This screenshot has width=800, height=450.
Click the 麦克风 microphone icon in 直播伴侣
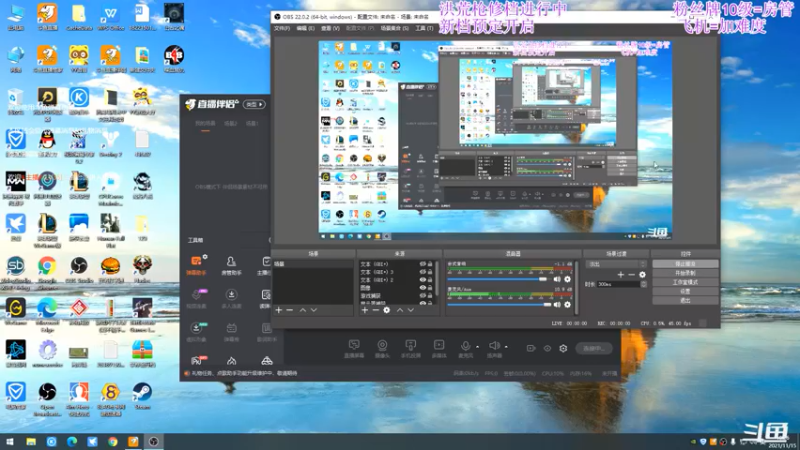pyautogui.click(x=465, y=347)
